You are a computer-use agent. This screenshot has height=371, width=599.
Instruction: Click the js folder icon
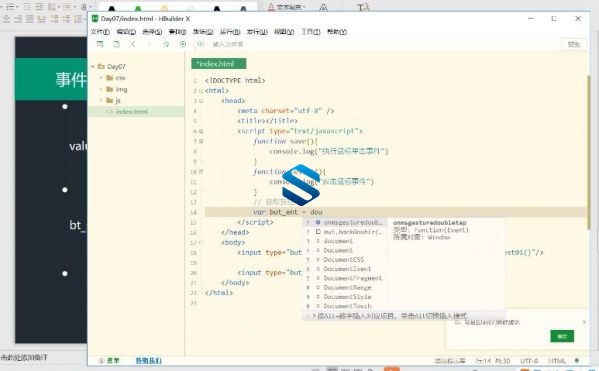110,100
